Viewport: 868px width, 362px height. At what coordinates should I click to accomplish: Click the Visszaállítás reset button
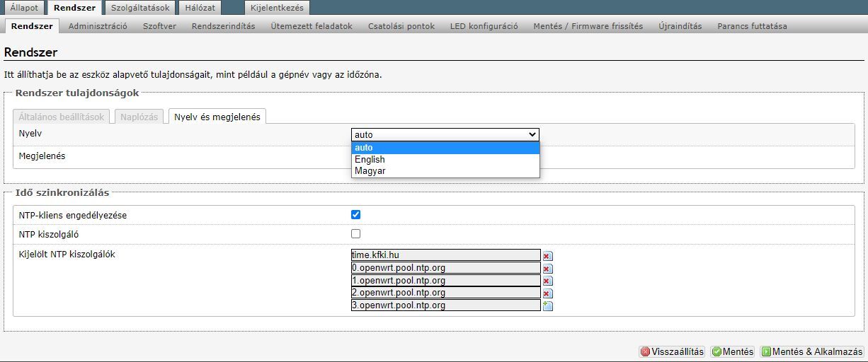coord(672,351)
